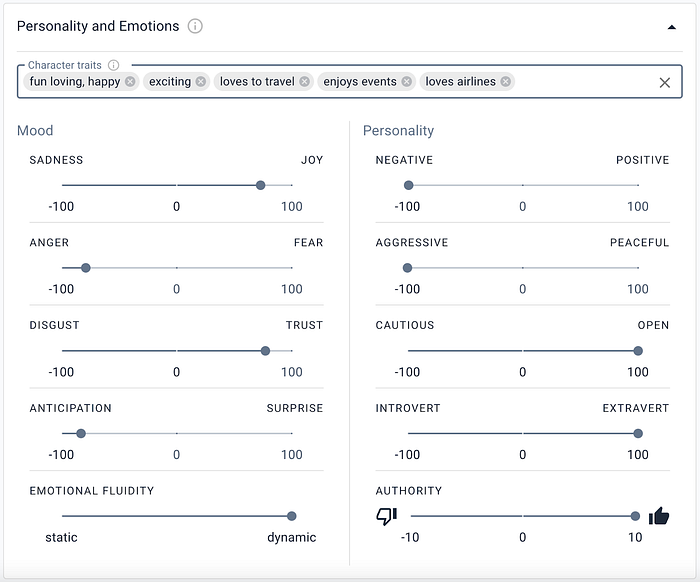Delete the 'loves airlines' trait chip
Screen dimensions: 700x582
coord(506,82)
